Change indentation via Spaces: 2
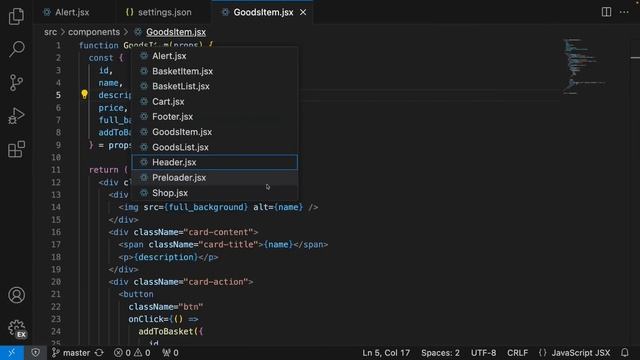Viewport: 640px width, 360px height. click(440, 353)
